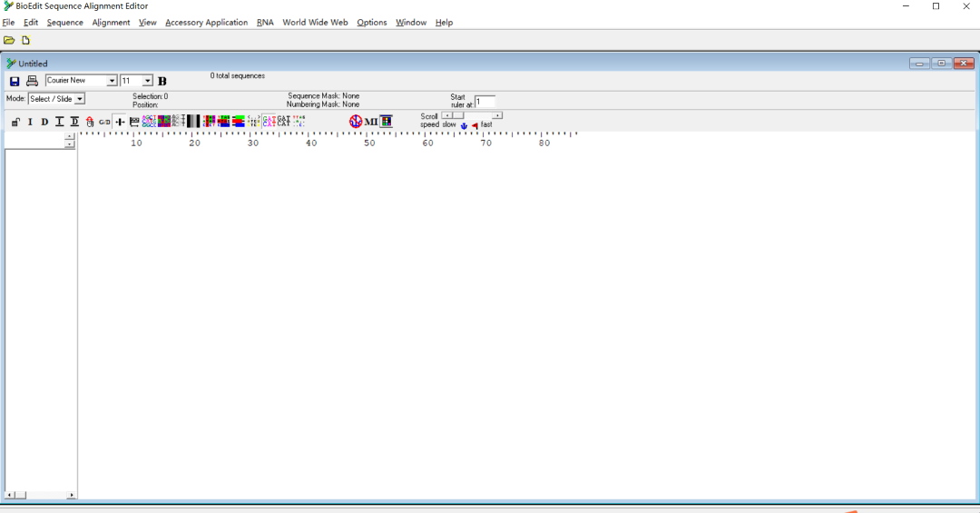Expand the Select / Slide mode dropdown
The width and height of the screenshot is (980, 513).
click(79, 99)
